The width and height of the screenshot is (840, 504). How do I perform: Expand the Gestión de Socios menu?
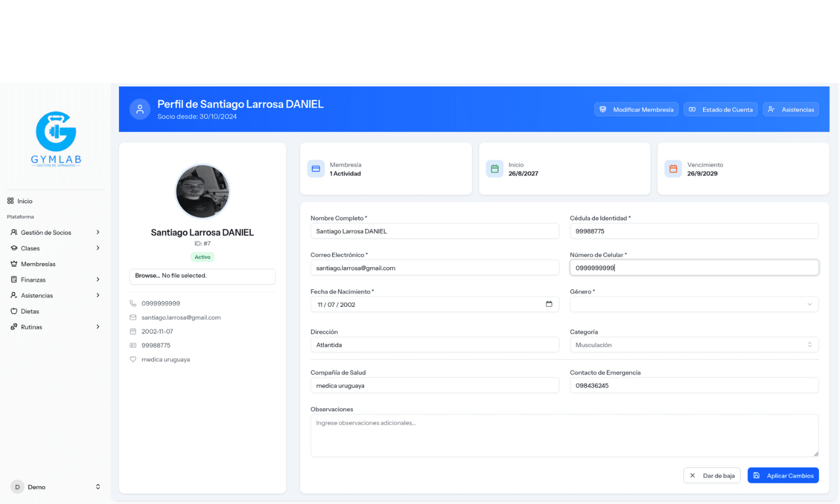coord(98,232)
